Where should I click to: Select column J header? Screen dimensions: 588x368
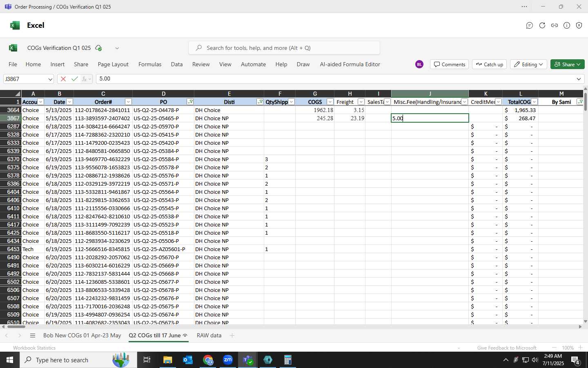pyautogui.click(x=430, y=94)
